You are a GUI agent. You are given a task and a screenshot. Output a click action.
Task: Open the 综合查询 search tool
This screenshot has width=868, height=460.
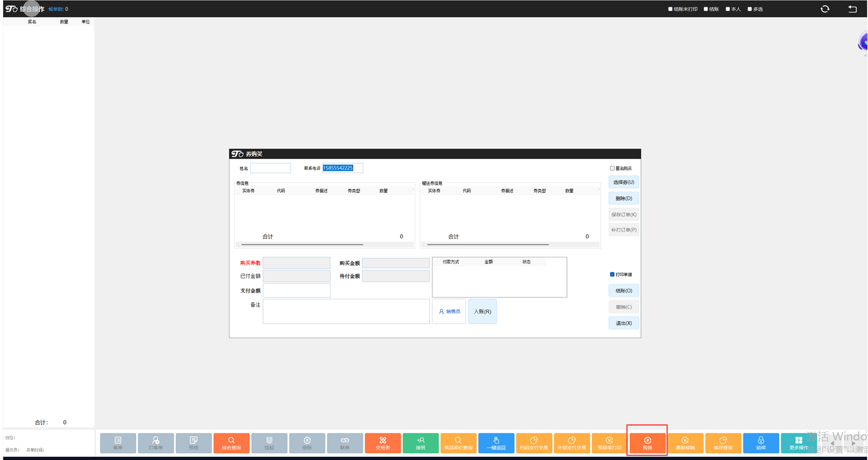click(231, 443)
